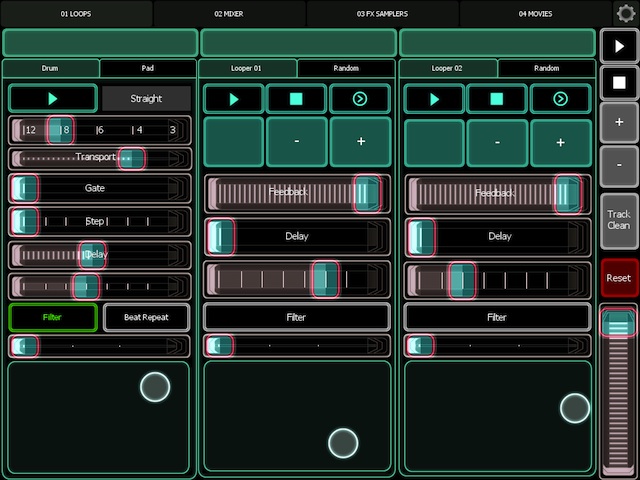Toggle the Straight mode button
This screenshot has height=480, width=640.
(x=146, y=98)
